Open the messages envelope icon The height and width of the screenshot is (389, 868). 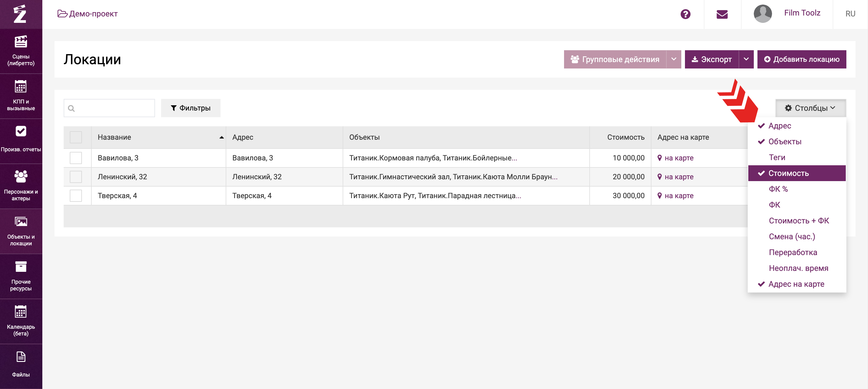[722, 14]
